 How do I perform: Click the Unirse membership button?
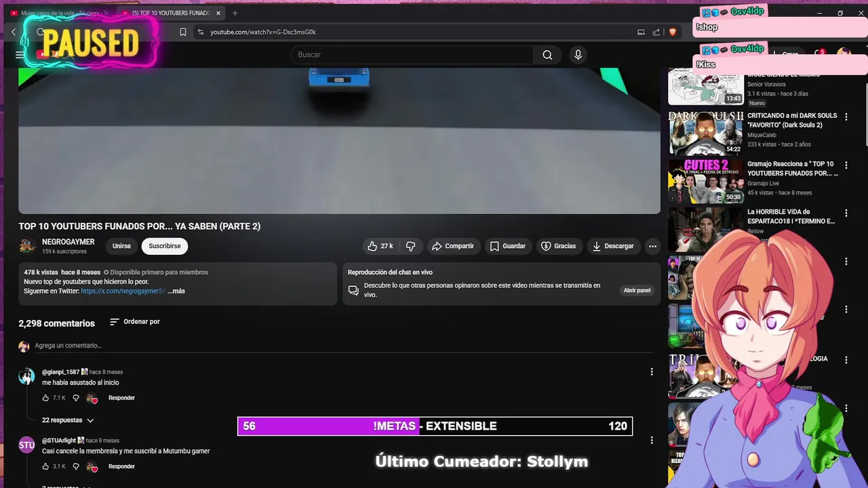coord(121,246)
